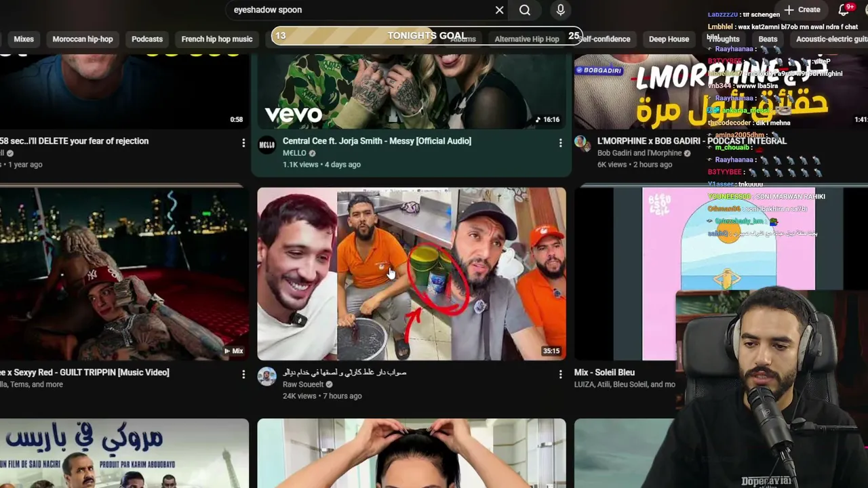This screenshot has width=868, height=488.
Task: Open the three-dot menu for the Raw Soueelt video
Action: click(x=560, y=374)
